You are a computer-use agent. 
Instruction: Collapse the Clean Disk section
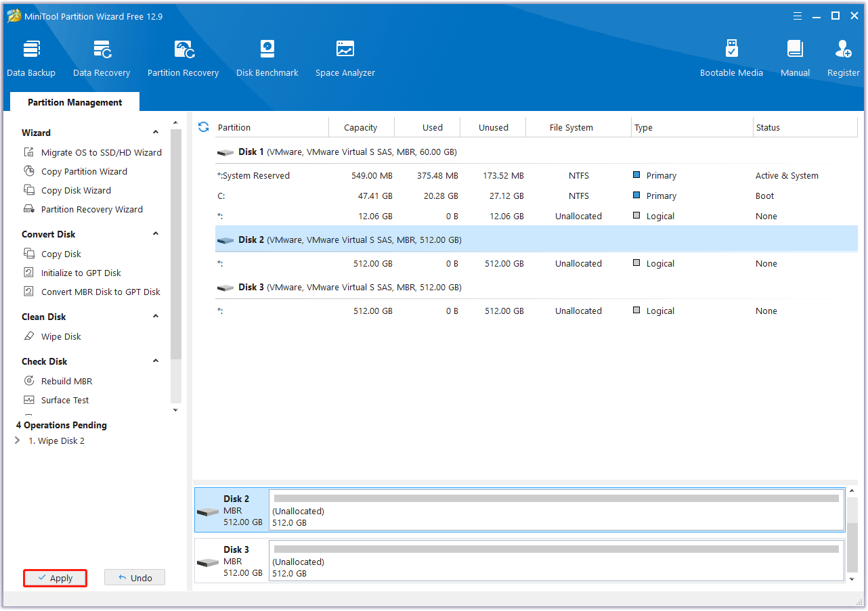point(156,317)
